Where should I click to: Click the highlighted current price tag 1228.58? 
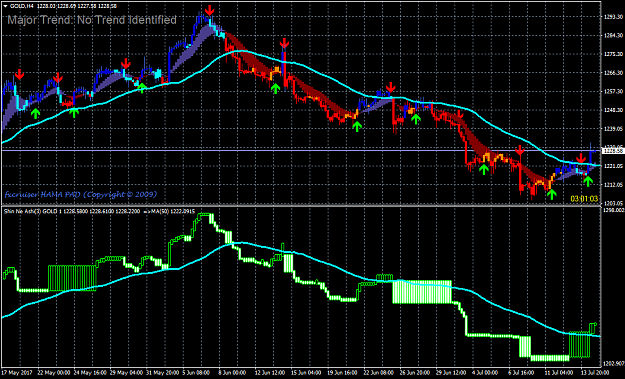tap(612, 151)
